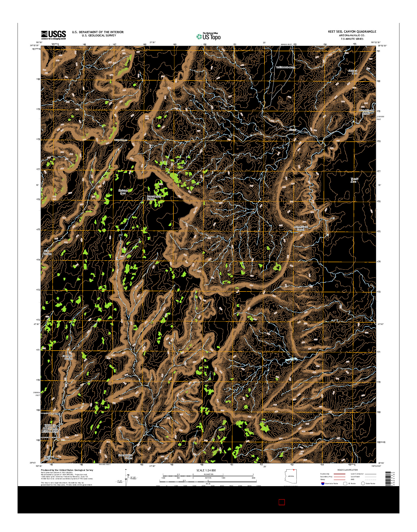Click the State Route circle symbol
Viewport: 417px width, 532px height.
363,483
